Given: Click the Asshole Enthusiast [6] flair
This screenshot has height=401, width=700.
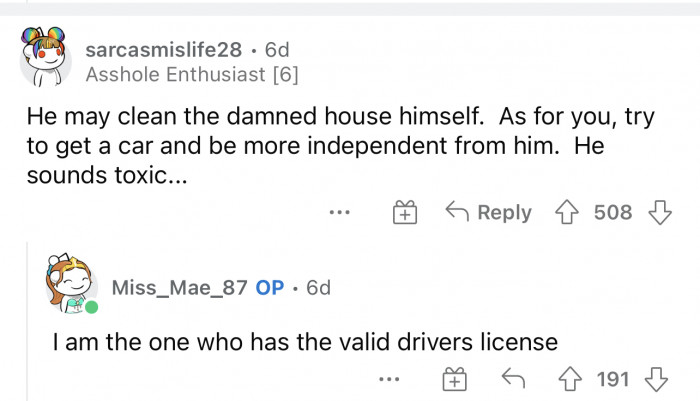Looking at the screenshot, I should [192, 73].
